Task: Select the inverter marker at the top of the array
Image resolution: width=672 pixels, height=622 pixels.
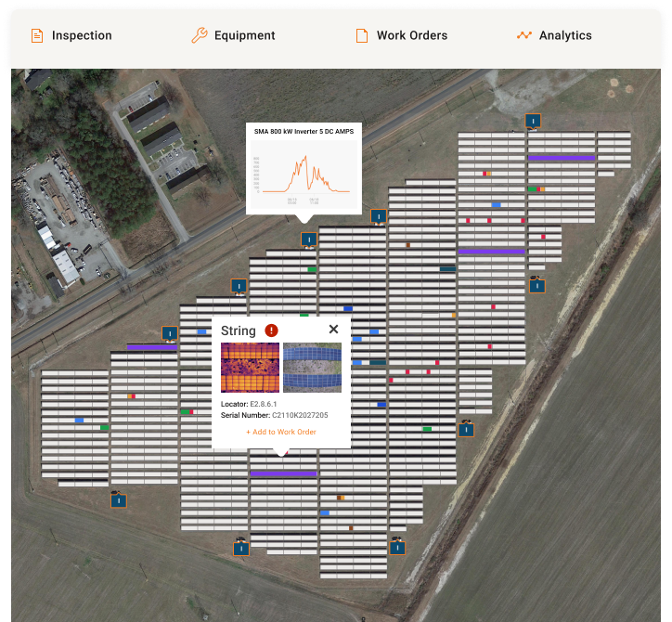Action: (533, 121)
